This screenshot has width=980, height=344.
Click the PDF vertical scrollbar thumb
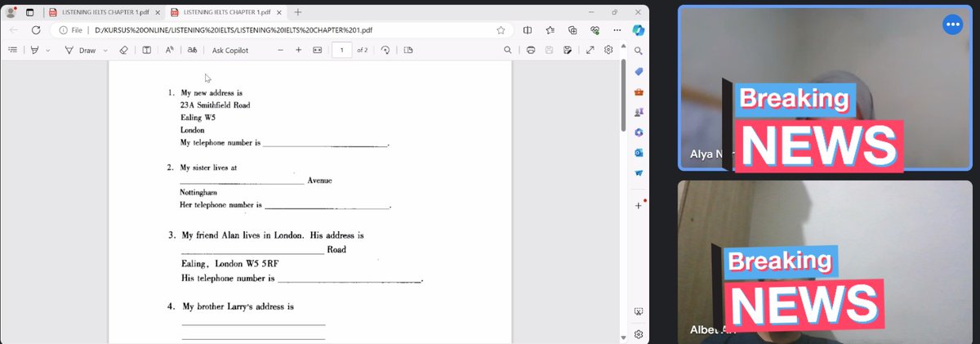click(625, 96)
